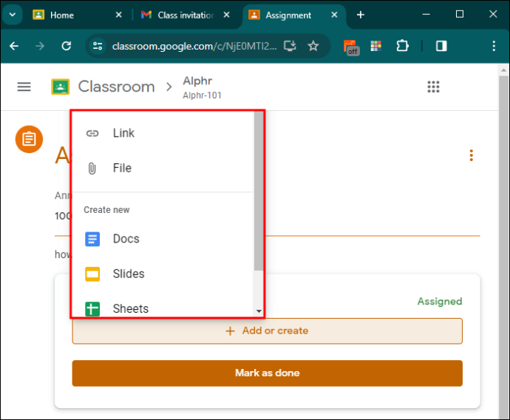Reload the Classroom page
510x420 pixels.
tap(67, 46)
